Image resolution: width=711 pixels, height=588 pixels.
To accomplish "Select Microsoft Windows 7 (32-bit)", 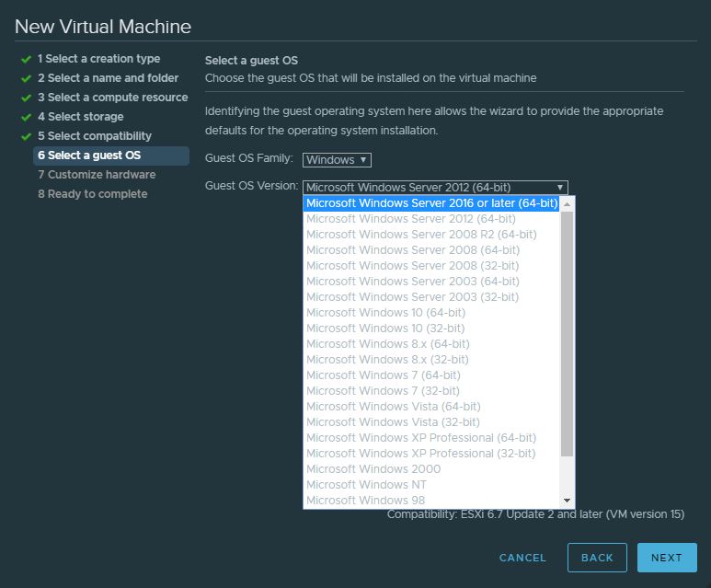I will [x=431, y=391].
